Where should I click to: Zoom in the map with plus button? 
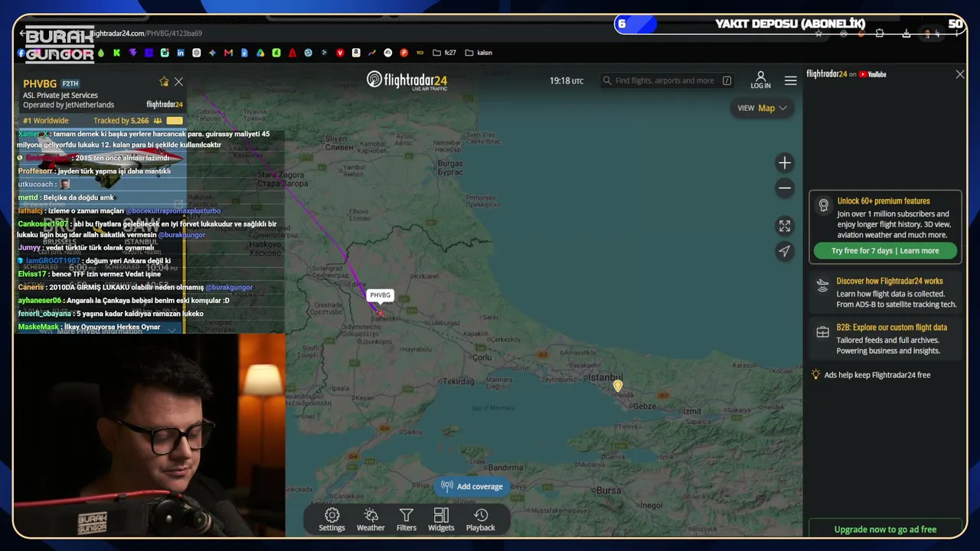coord(785,163)
